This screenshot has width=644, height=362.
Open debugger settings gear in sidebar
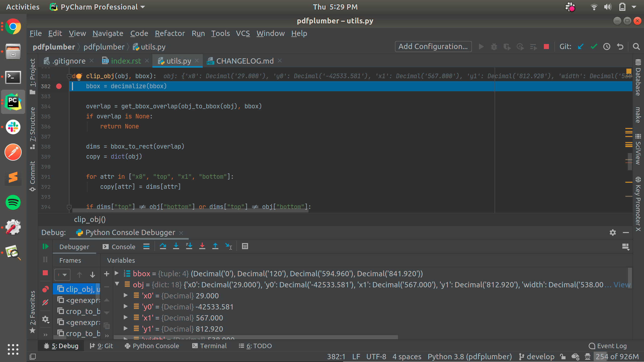click(x=45, y=319)
